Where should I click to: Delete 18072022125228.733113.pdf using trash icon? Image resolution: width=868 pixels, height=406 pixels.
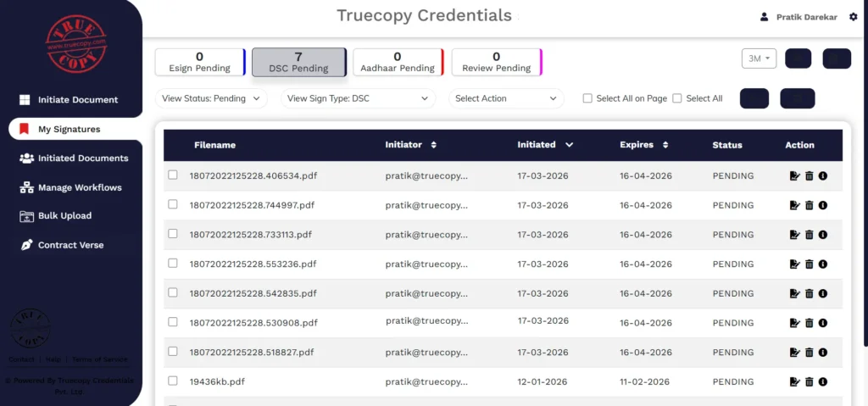tap(809, 235)
